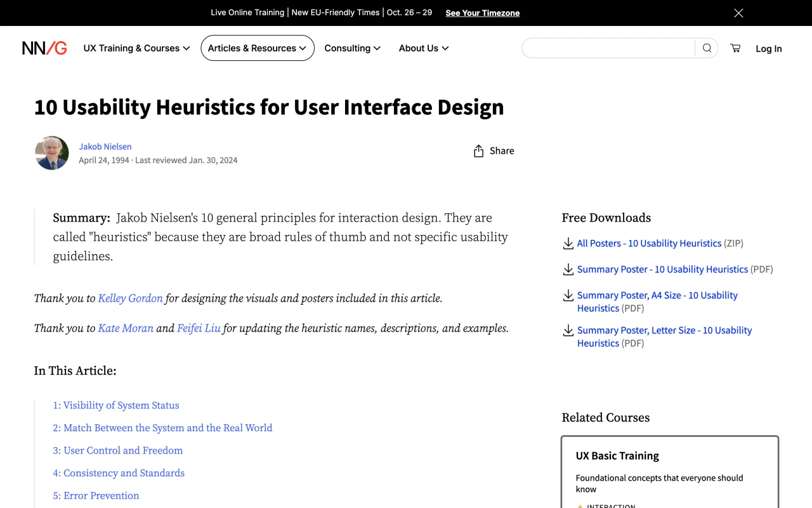Viewport: 812px width, 508px height.
Task: Close the top announcement banner
Action: click(x=738, y=13)
